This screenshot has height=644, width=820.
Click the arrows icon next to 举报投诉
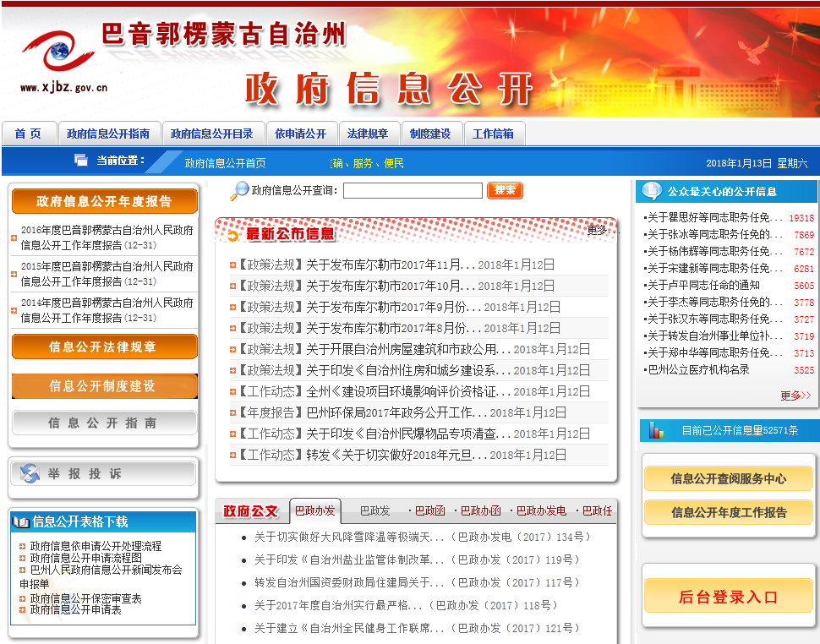click(30, 474)
